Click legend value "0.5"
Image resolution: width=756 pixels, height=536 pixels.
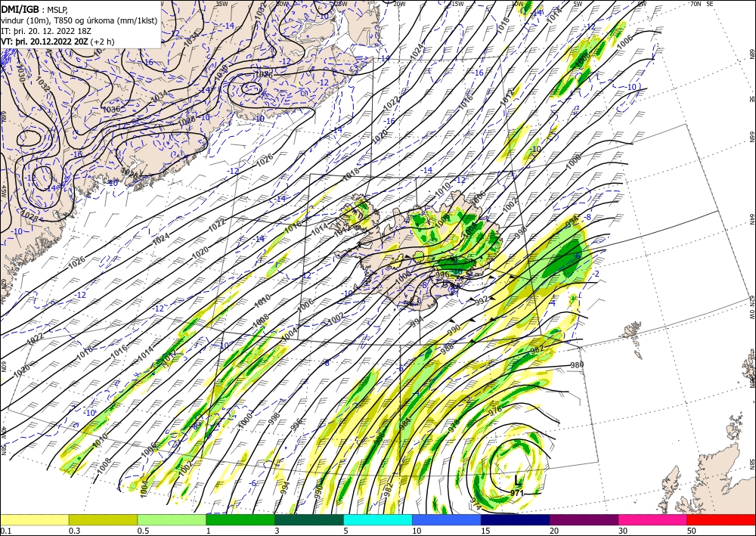(143, 531)
